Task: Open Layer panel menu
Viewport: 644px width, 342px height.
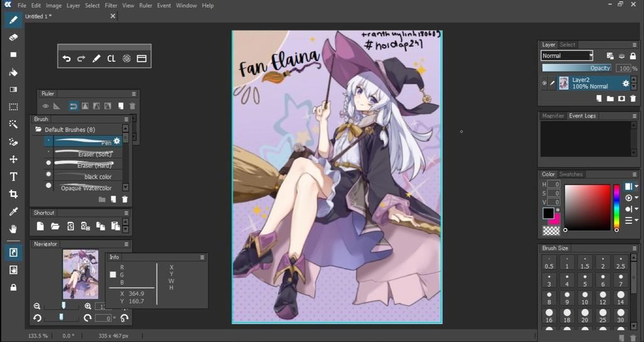Action: 635,45
